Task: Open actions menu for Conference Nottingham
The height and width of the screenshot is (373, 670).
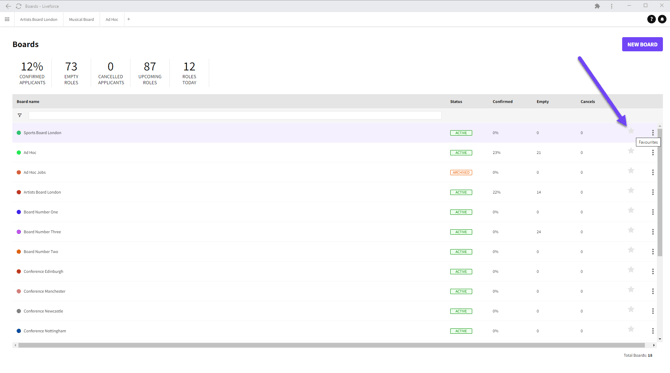Action: 653,331
